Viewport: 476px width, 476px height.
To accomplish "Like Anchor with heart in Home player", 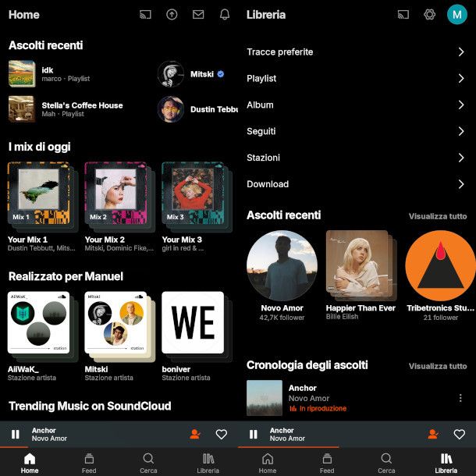I will point(222,434).
